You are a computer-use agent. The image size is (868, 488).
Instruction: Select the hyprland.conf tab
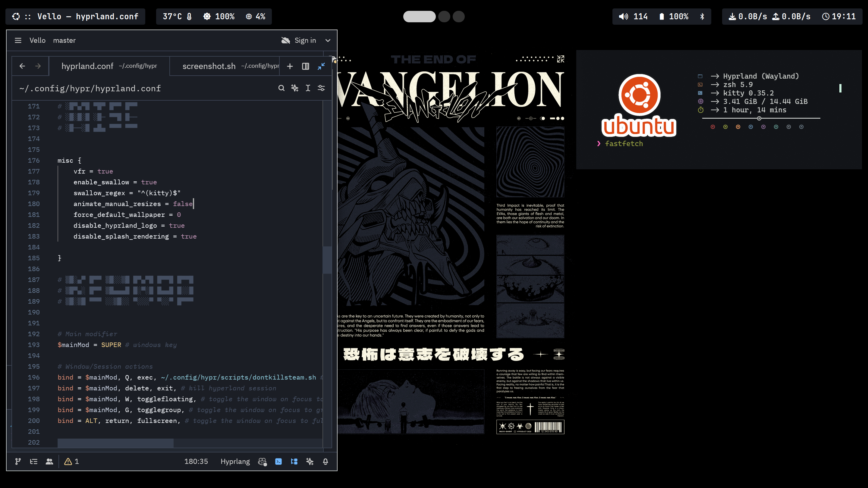(87, 66)
